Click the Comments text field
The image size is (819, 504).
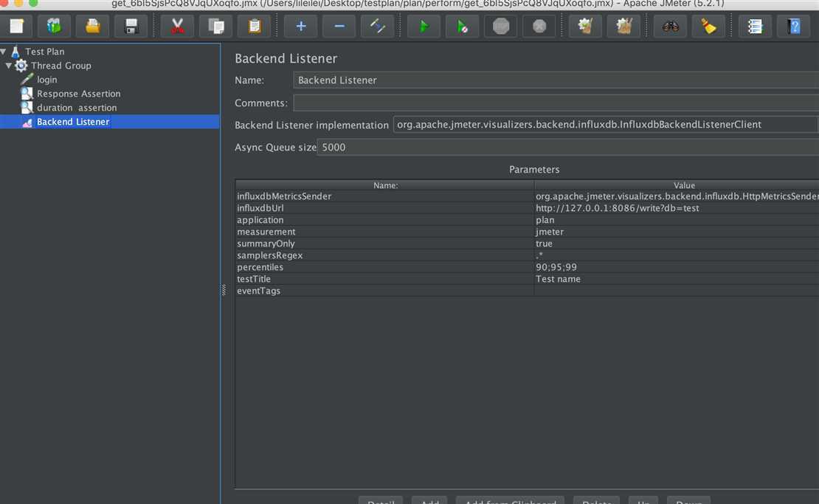point(553,103)
